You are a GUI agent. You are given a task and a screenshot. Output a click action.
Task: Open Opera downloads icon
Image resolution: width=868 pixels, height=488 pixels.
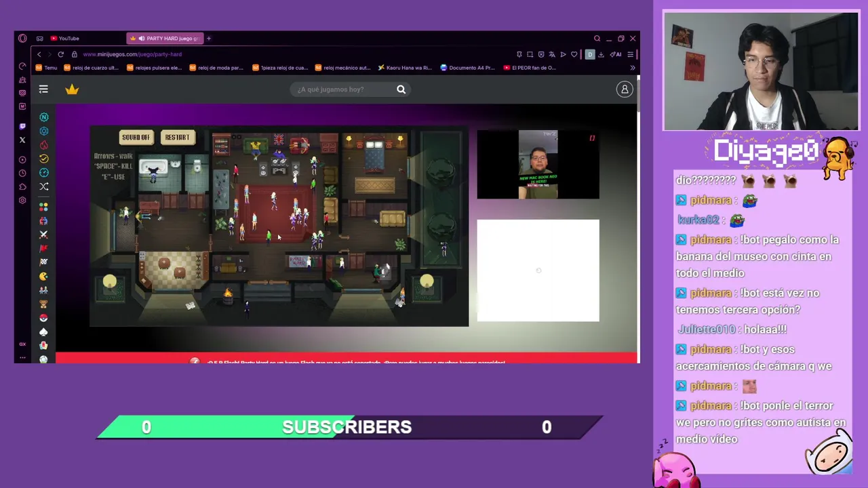[x=601, y=54]
